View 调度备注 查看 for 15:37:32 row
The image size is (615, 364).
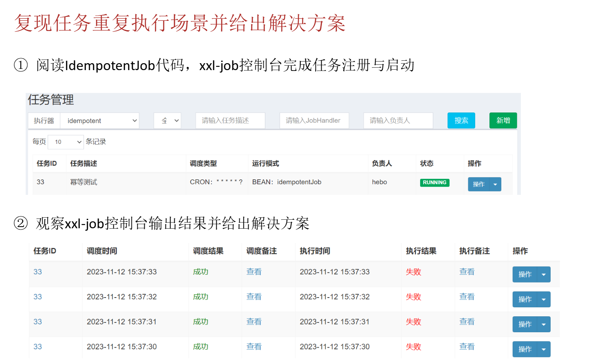(x=254, y=297)
